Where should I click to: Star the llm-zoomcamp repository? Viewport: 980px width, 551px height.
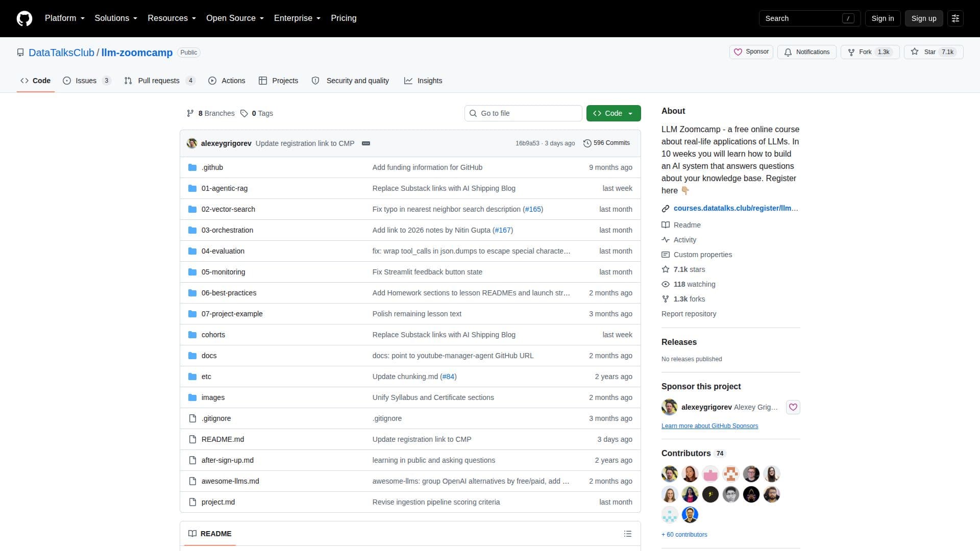pos(933,52)
